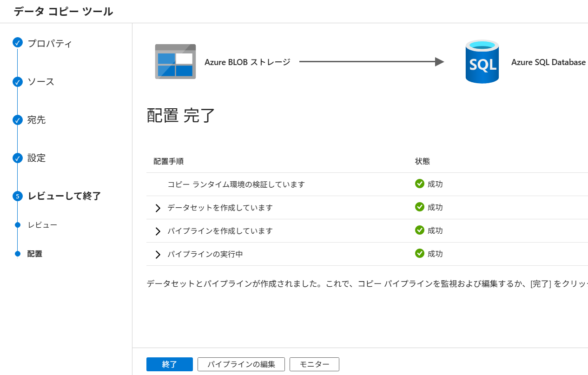
Task: Click the パイプラインの実行中 row text
Action: click(205, 254)
